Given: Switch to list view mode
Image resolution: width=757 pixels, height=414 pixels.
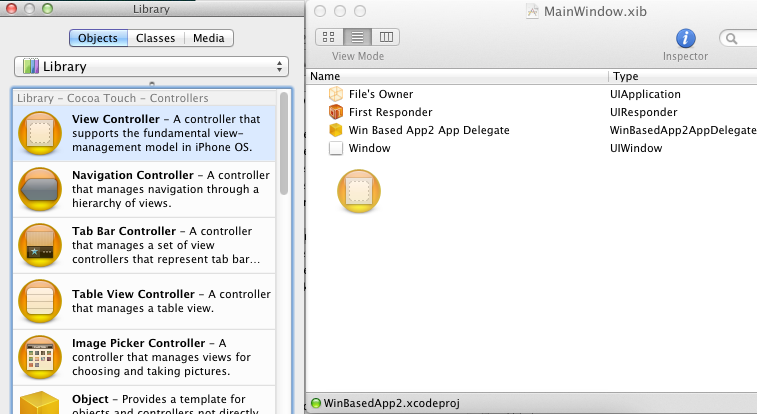Looking at the screenshot, I should [x=357, y=37].
